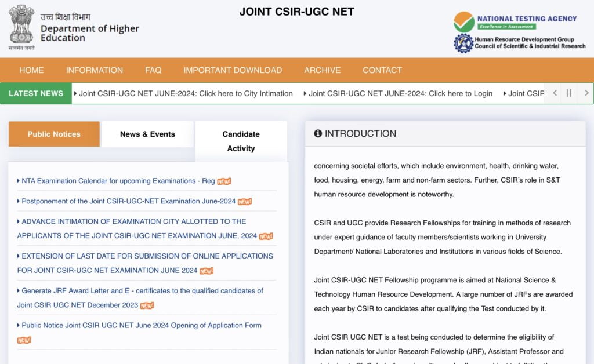Open the ARCHIVE menu item
The height and width of the screenshot is (364, 594).
click(x=323, y=70)
